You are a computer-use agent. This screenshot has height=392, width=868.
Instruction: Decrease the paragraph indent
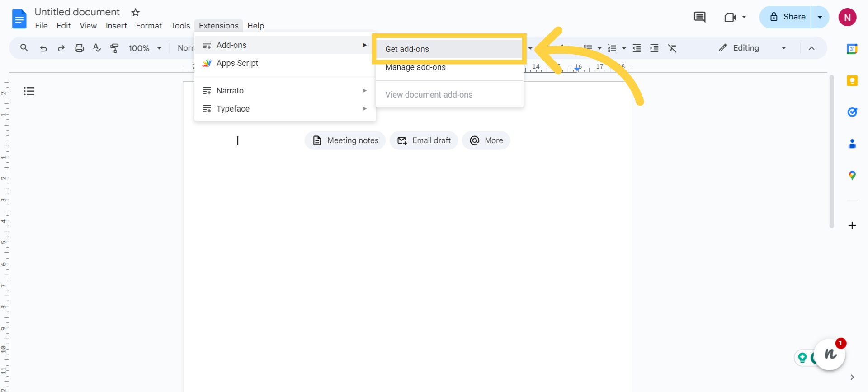pos(637,48)
